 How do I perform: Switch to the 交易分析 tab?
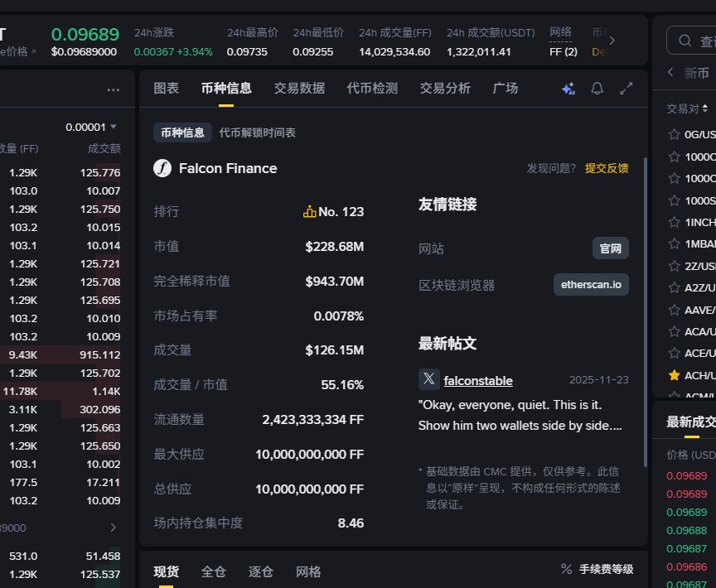click(445, 89)
